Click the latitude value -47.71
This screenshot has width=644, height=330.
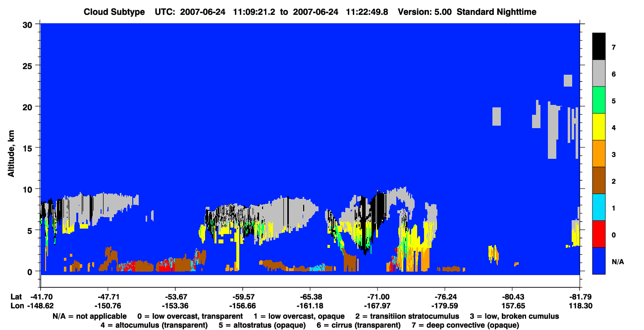point(107,297)
